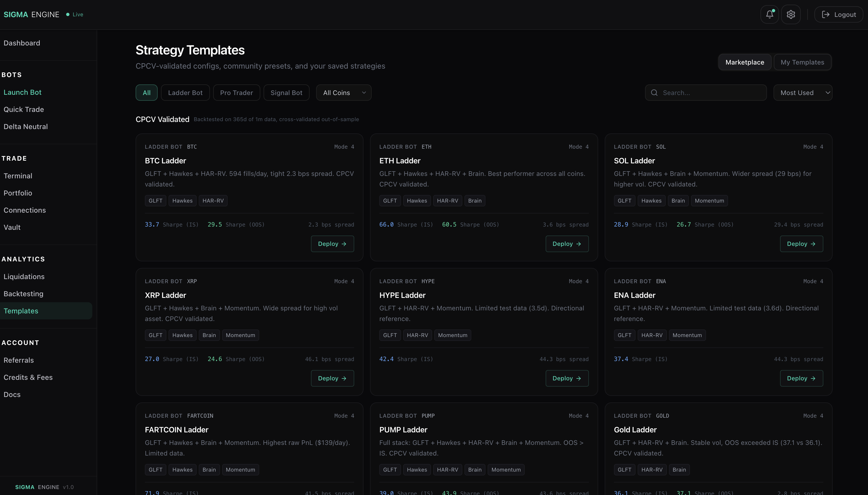This screenshot has width=868, height=495.
Task: Click the search magnifier icon
Action: point(654,93)
